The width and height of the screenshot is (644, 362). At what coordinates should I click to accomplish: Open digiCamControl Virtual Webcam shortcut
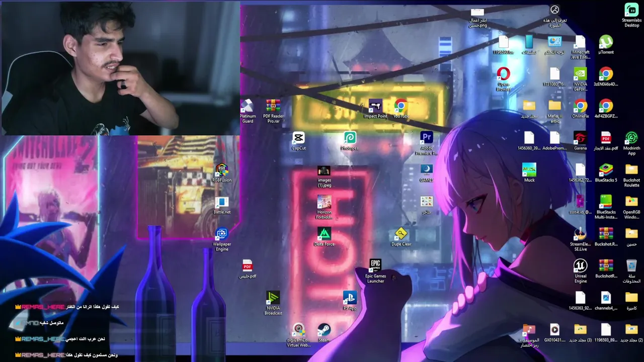tap(298, 335)
